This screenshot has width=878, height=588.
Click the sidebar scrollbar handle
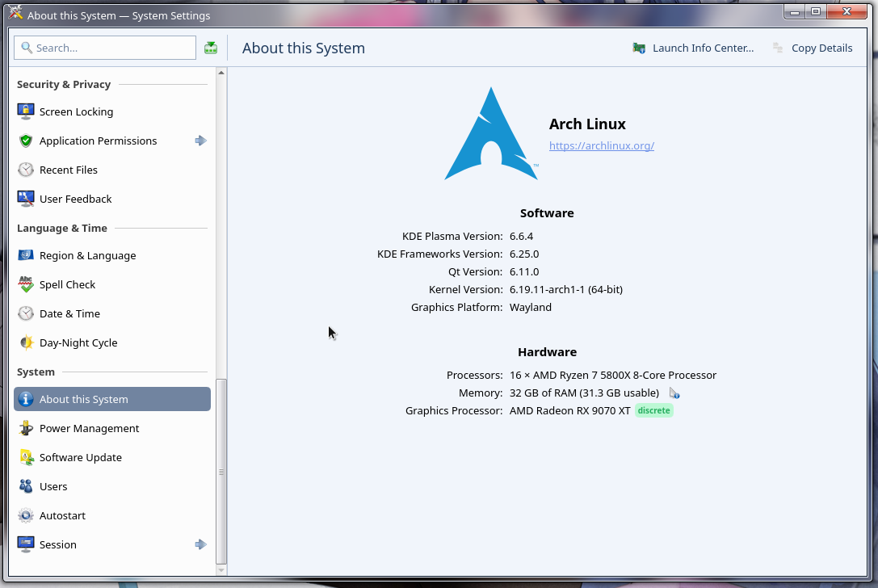pos(221,472)
